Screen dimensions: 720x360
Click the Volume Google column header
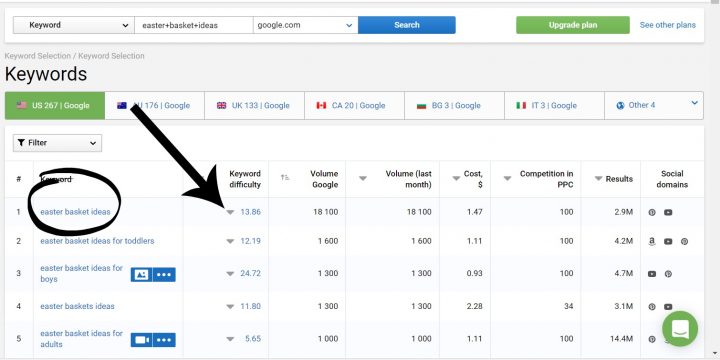coord(324,179)
